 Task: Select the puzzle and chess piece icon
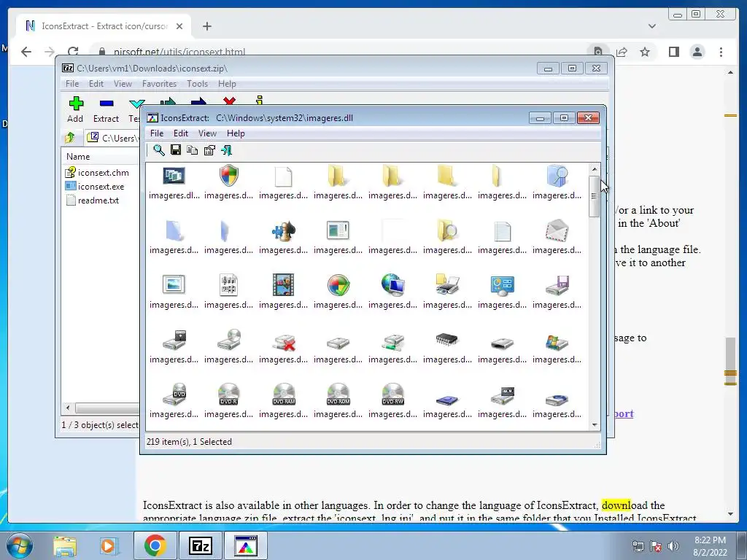click(283, 230)
